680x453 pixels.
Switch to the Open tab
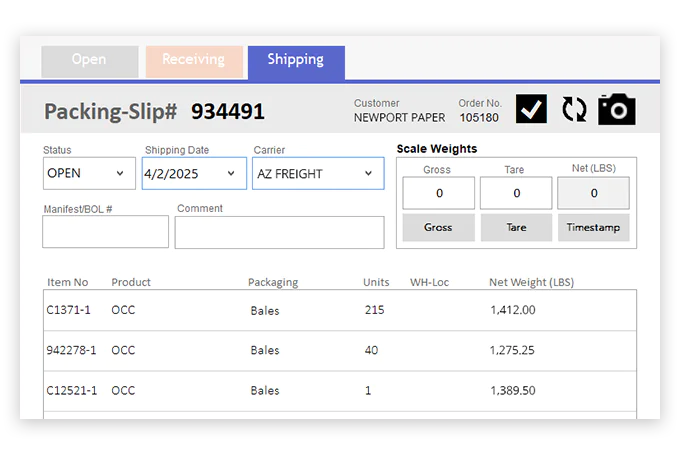(89, 61)
